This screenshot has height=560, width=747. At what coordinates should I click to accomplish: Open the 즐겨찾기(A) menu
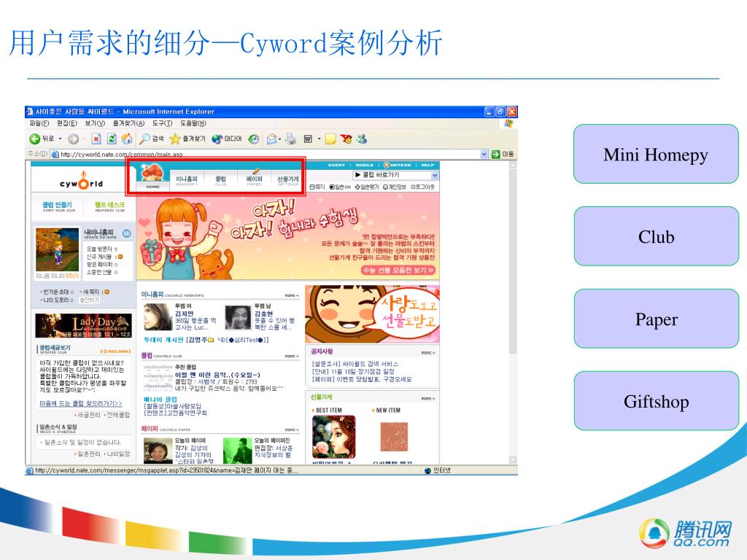pos(128,123)
